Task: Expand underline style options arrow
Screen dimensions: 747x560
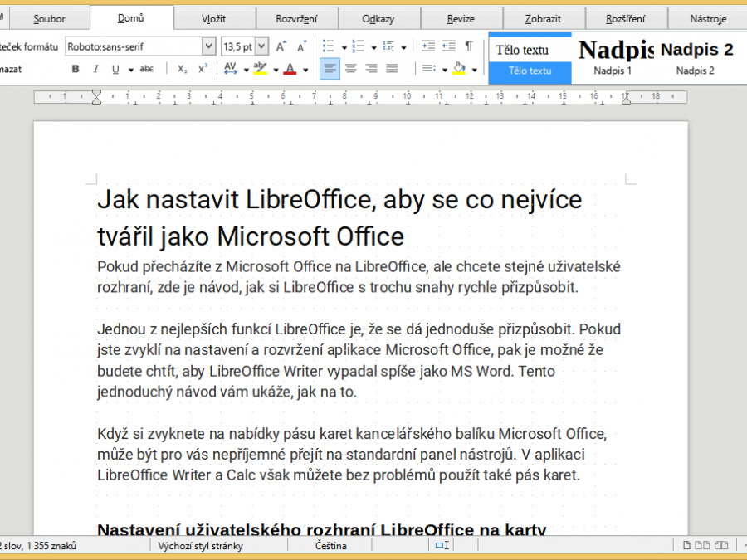Action: (130, 70)
